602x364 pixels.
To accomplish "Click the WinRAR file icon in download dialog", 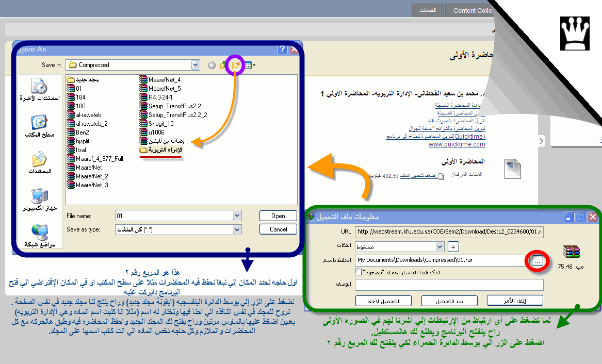I will pyautogui.click(x=571, y=252).
